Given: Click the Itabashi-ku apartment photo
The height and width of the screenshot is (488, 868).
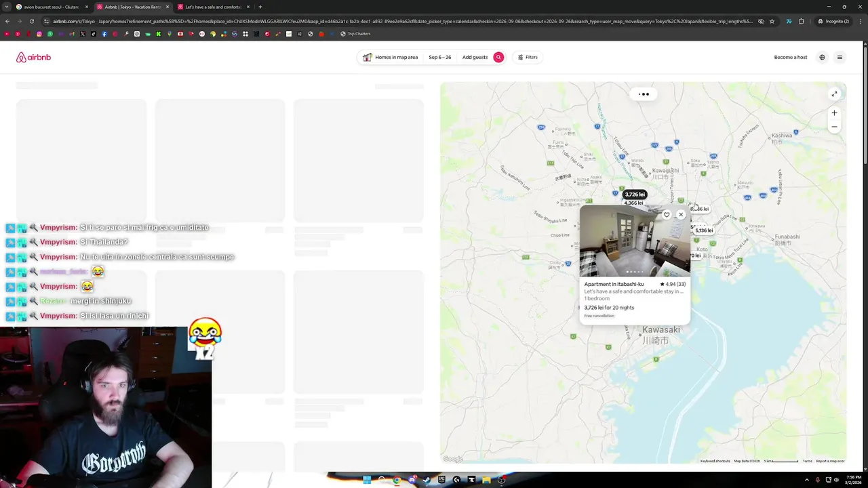Looking at the screenshot, I should pos(635,241).
